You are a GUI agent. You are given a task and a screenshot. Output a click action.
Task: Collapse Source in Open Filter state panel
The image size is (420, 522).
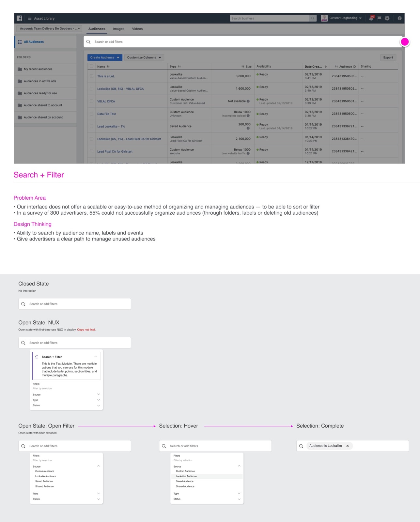[99, 466]
